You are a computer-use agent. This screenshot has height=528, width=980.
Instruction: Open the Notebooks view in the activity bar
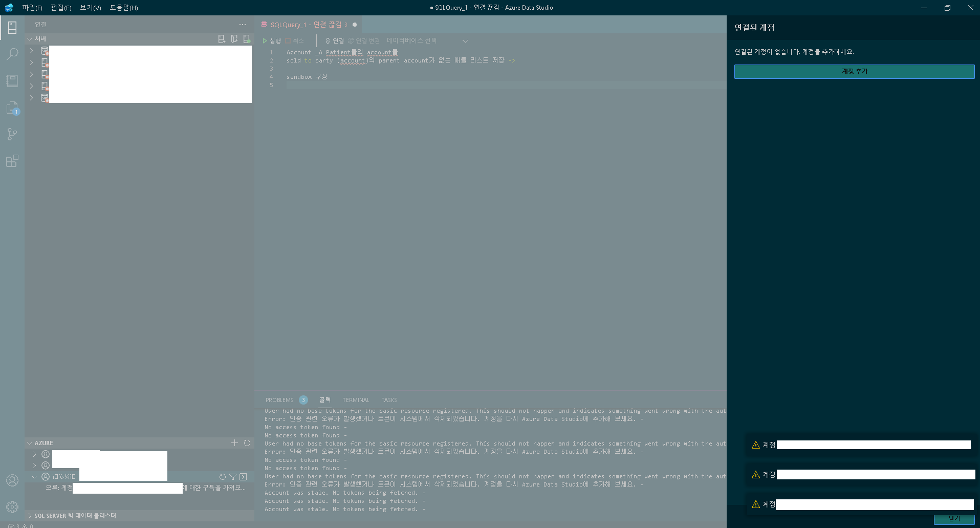click(x=12, y=80)
